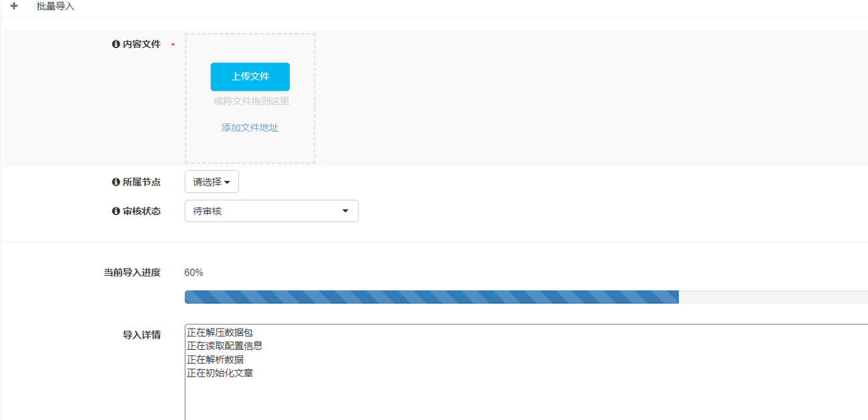Open the 添加文件地址 link
This screenshot has height=420, width=868.
[250, 128]
